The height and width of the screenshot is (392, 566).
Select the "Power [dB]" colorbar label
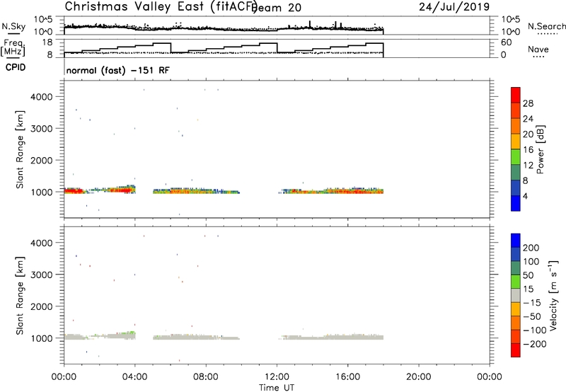point(540,149)
